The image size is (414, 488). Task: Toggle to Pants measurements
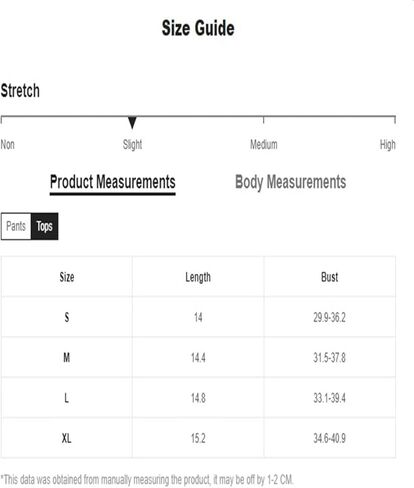coord(16,226)
